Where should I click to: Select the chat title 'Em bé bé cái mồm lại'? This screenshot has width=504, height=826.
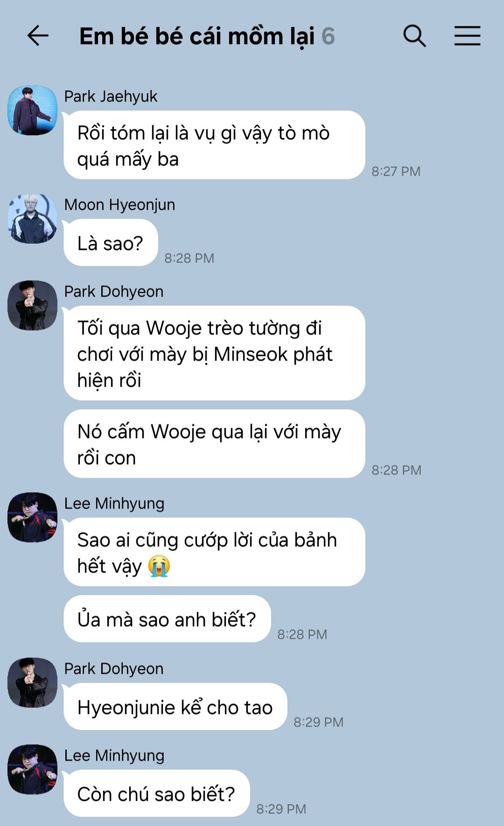pyautogui.click(x=197, y=36)
